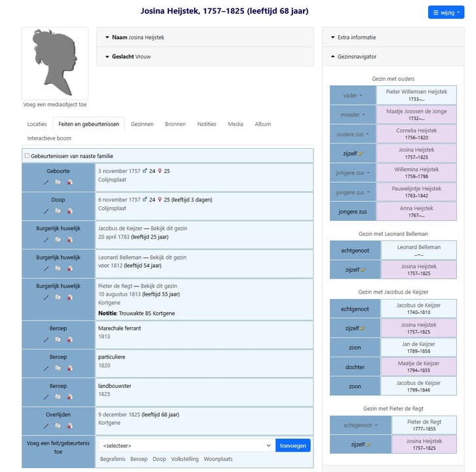Copy marriage event with Leonard Belleman

[x=58, y=269]
